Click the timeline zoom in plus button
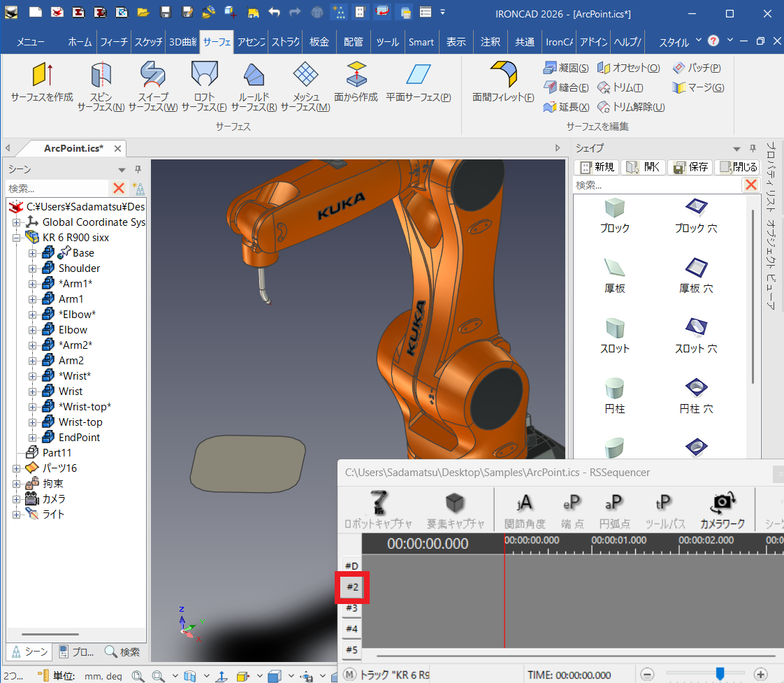784x683 pixels. [x=760, y=675]
